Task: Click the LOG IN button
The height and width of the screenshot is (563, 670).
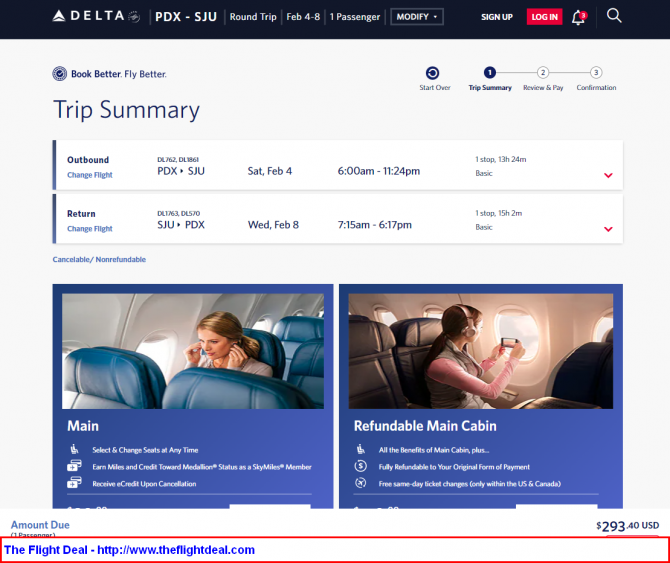Action: [x=544, y=17]
